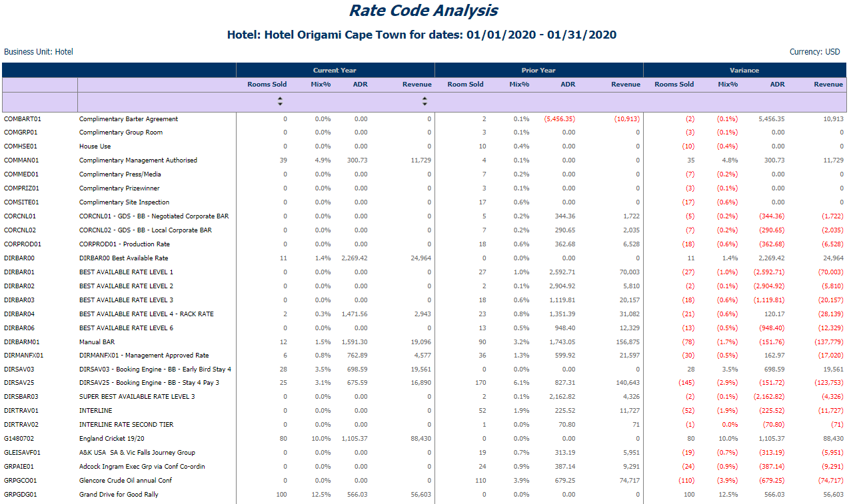The width and height of the screenshot is (849, 504).
Task: Click rate code DIRMANFX01
Action: point(23,356)
